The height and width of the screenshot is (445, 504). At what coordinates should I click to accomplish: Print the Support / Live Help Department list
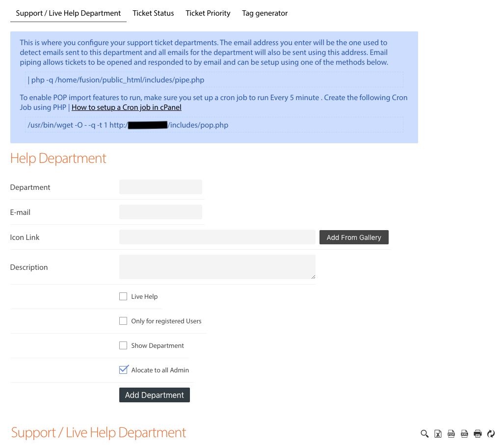tap(477, 434)
